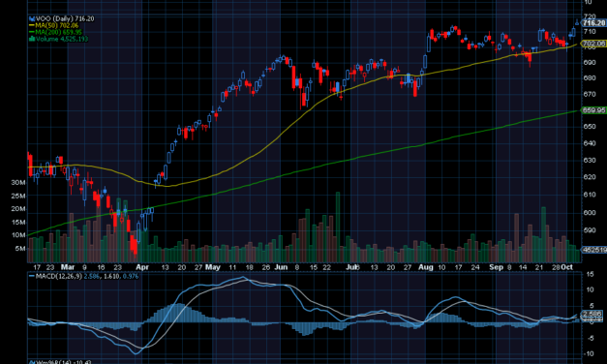Click the Oct month label on the date axis
The image size is (607, 364).
[567, 267]
